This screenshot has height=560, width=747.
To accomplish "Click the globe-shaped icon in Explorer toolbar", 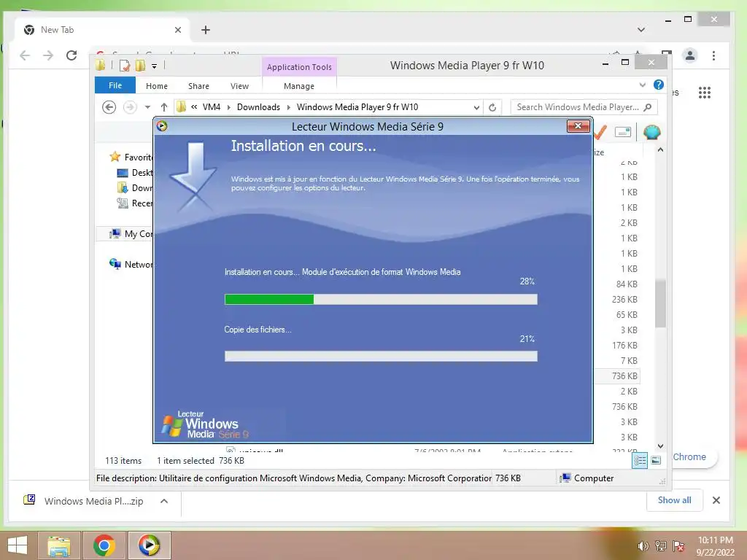I will coord(651,132).
